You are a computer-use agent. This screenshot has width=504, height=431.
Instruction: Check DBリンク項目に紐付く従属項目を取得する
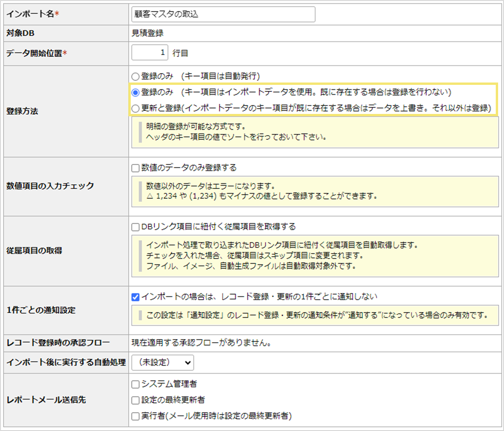pos(135,226)
